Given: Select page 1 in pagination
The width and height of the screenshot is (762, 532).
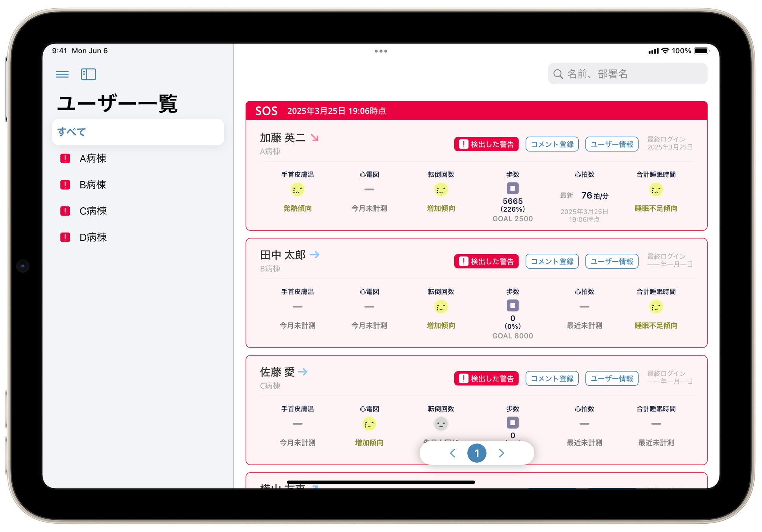Looking at the screenshot, I should click(x=477, y=453).
